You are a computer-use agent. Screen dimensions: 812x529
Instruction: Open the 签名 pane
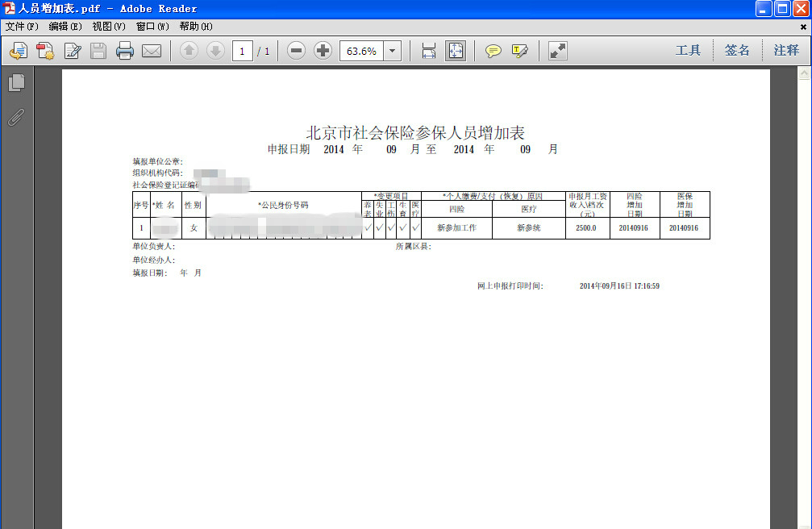click(736, 49)
